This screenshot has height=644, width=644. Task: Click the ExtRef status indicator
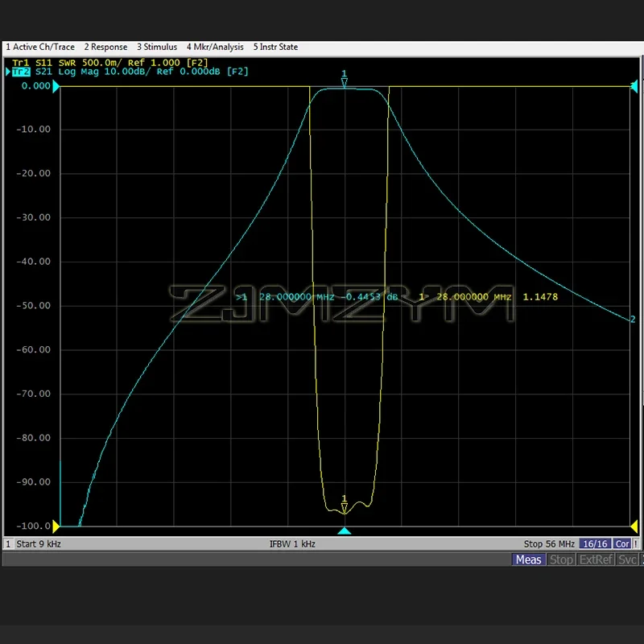595,559
